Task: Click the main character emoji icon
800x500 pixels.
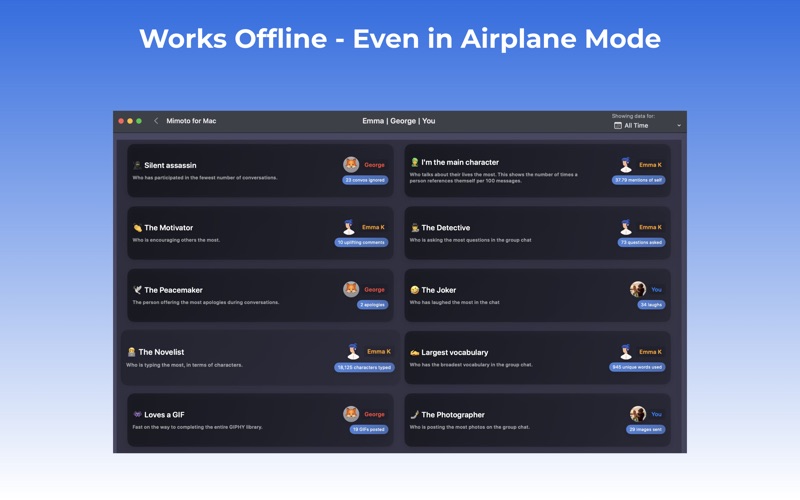Action: pos(414,162)
